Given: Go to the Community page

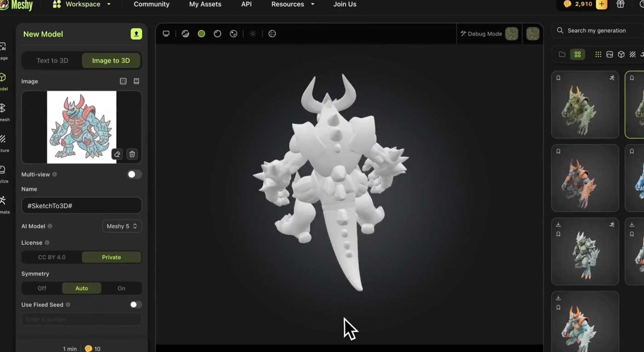Looking at the screenshot, I should coord(151,4).
